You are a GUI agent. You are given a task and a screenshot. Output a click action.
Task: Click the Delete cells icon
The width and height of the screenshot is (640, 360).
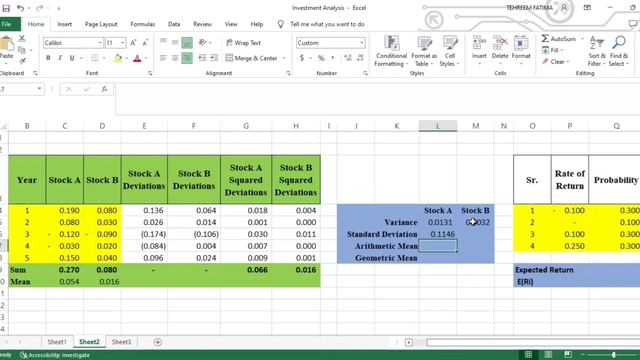500,43
